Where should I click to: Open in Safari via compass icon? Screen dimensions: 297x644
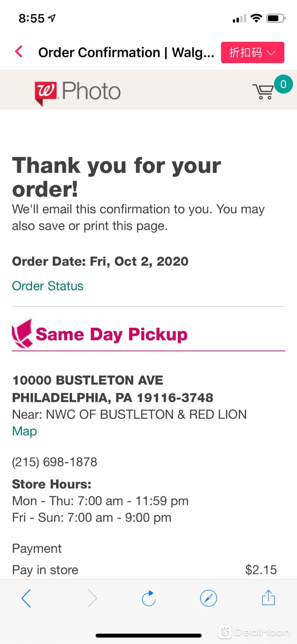tap(208, 598)
